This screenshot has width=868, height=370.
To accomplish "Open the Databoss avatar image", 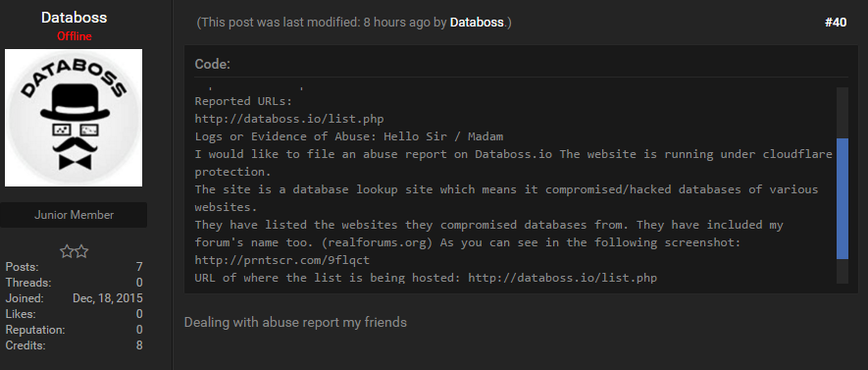I will click(74, 118).
